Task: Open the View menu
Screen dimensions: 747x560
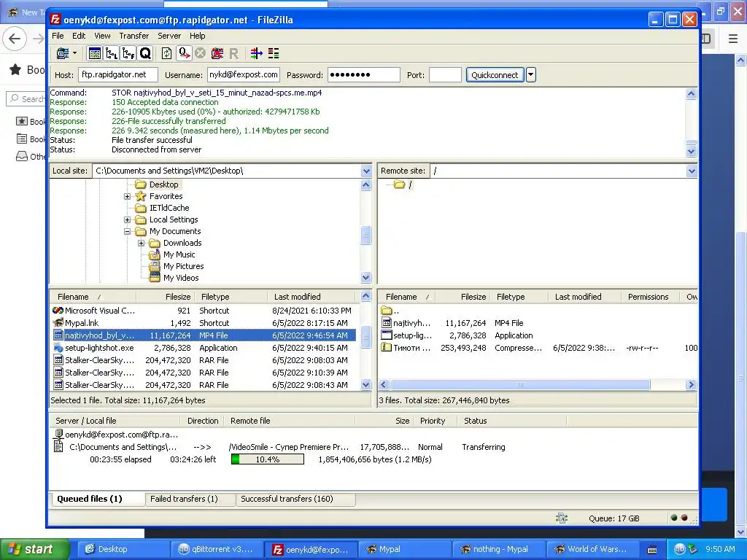Action: (102, 36)
